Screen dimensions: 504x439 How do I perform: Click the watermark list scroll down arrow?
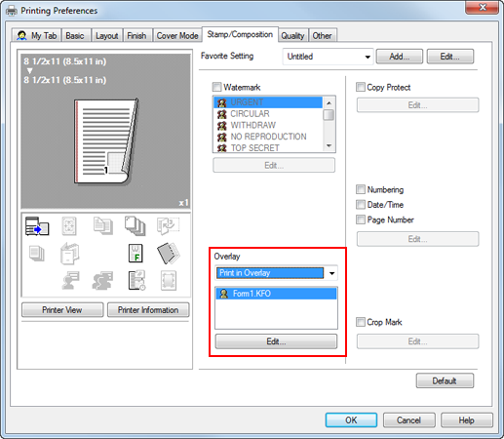click(x=329, y=146)
